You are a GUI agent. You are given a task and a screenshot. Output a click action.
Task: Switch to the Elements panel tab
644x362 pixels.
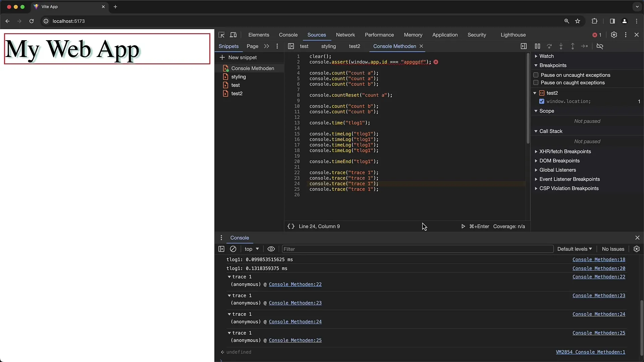259,35
